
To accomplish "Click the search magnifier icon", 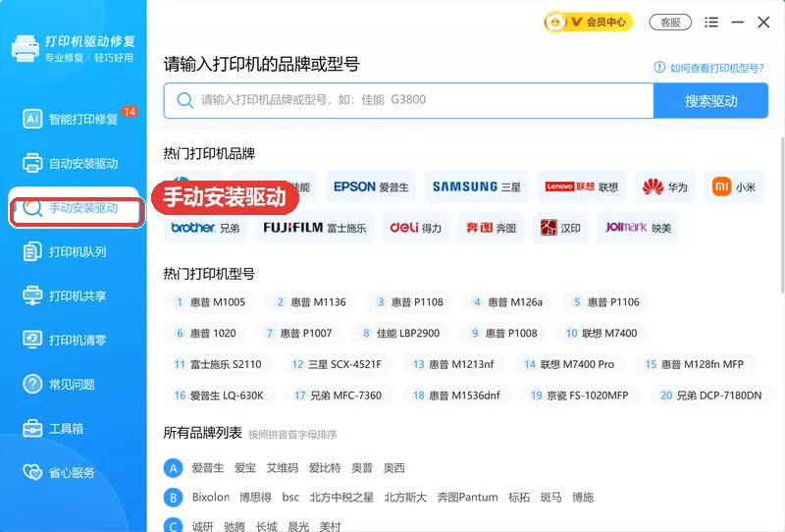I will point(184,100).
